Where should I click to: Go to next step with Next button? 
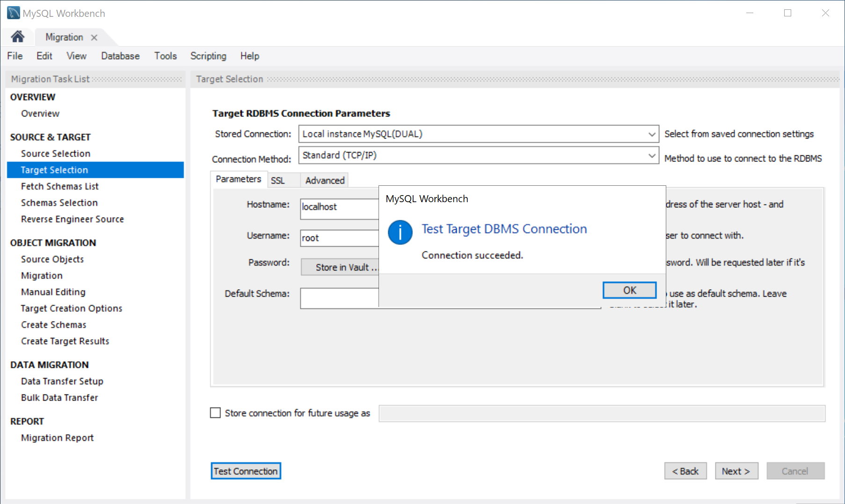click(x=736, y=471)
